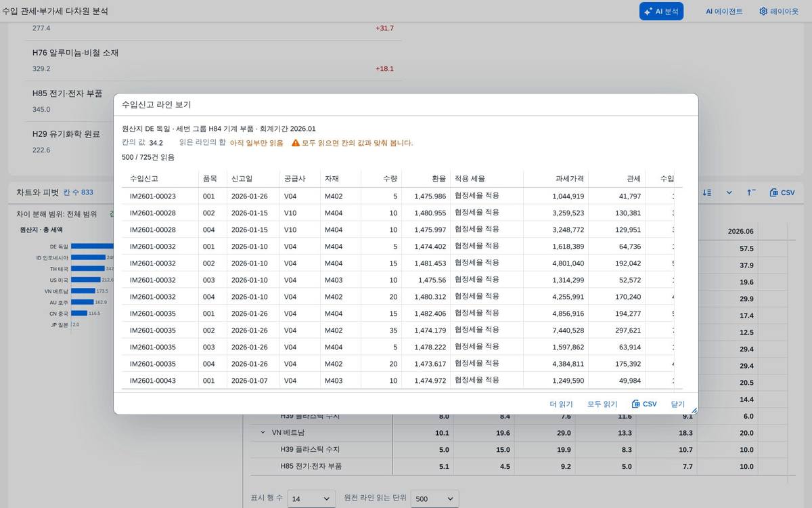The image size is (812, 508).
Task: Click pivot cell value 57.5
Action: (746, 249)
